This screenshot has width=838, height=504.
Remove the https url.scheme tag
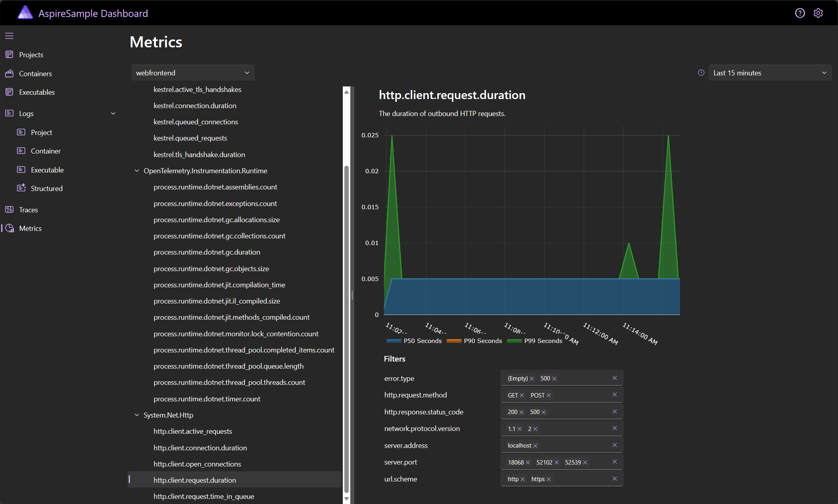coord(549,479)
